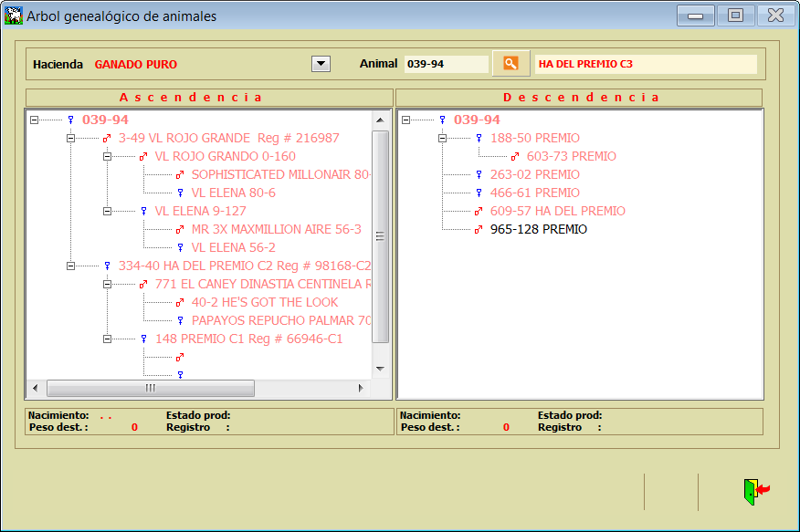This screenshot has width=800, height=532.
Task: Collapse the VL ELENA 9-127 branch
Action: [x=107, y=211]
